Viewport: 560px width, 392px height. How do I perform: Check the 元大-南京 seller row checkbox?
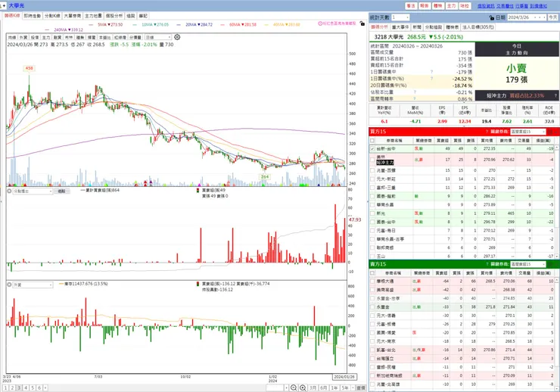pos(372,341)
